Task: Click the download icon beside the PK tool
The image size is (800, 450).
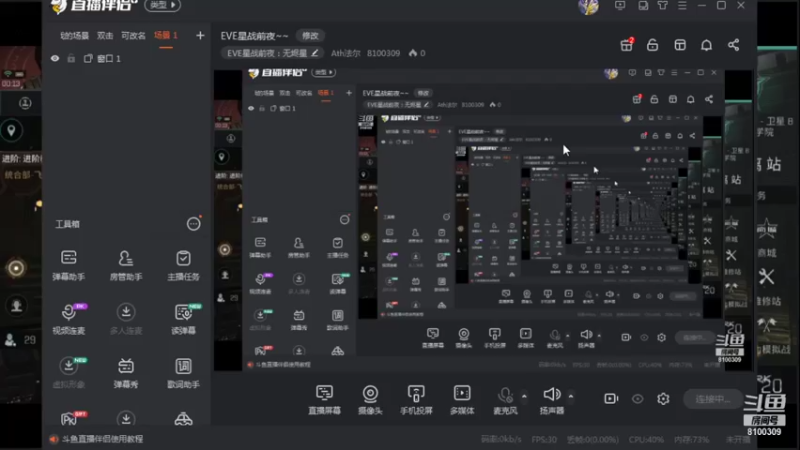Action: (126, 419)
